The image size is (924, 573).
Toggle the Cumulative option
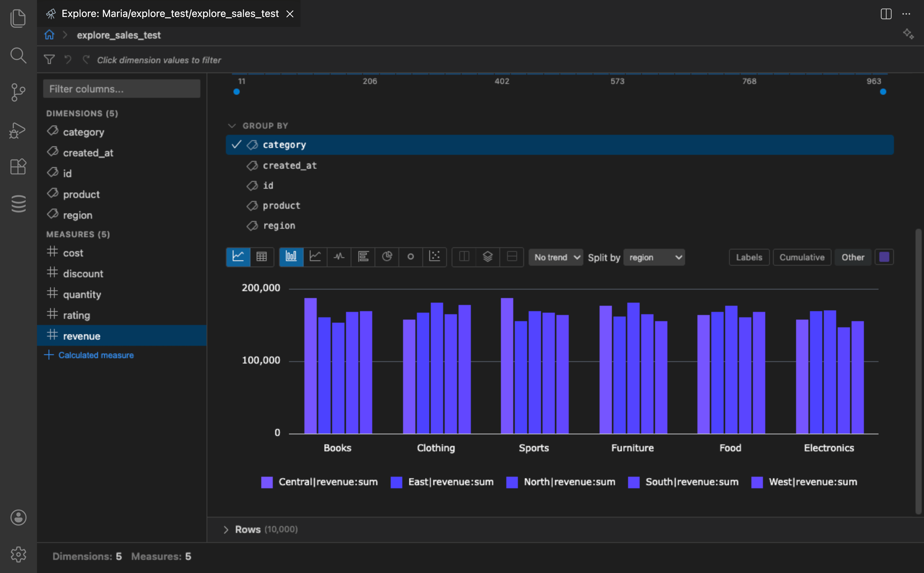802,257
